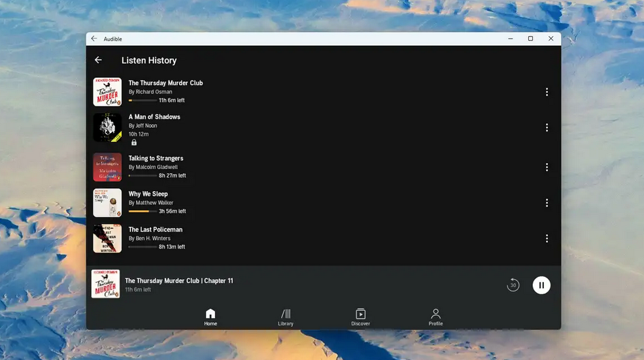Open 'A Man of Shadows' title
The image size is (644, 360).
point(154,117)
